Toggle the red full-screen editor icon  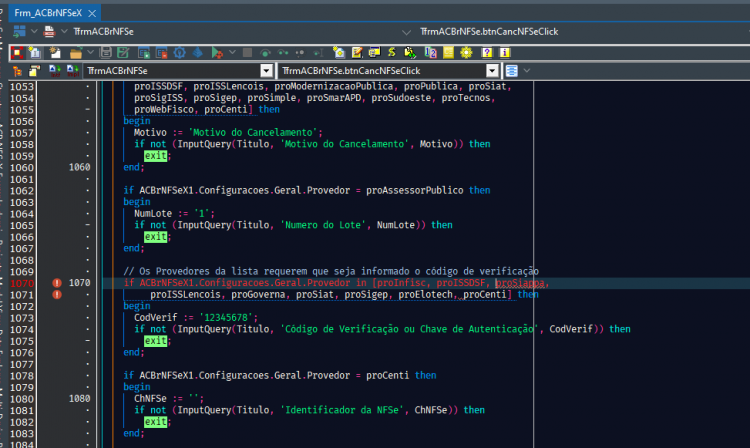[x=17, y=53]
